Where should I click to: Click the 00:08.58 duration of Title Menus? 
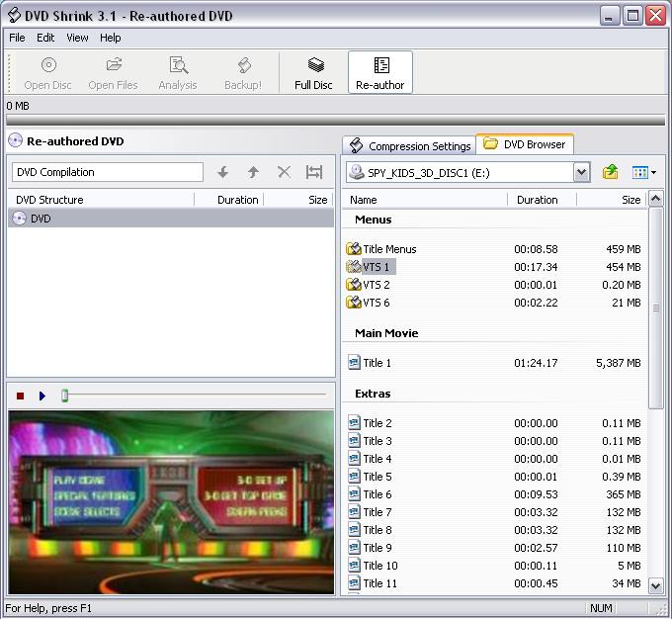click(x=536, y=249)
